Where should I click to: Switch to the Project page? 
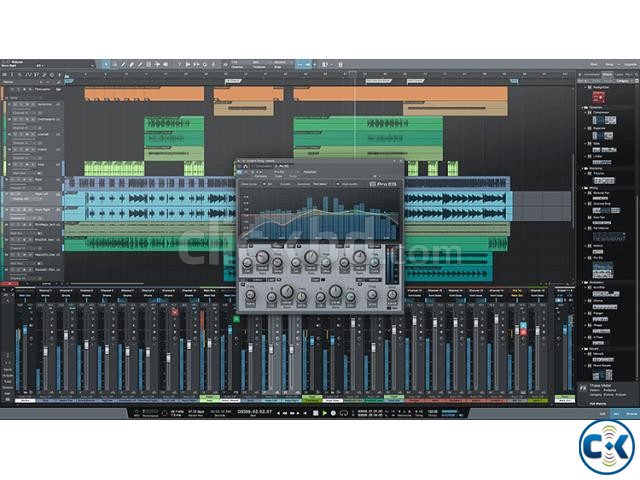(630, 64)
